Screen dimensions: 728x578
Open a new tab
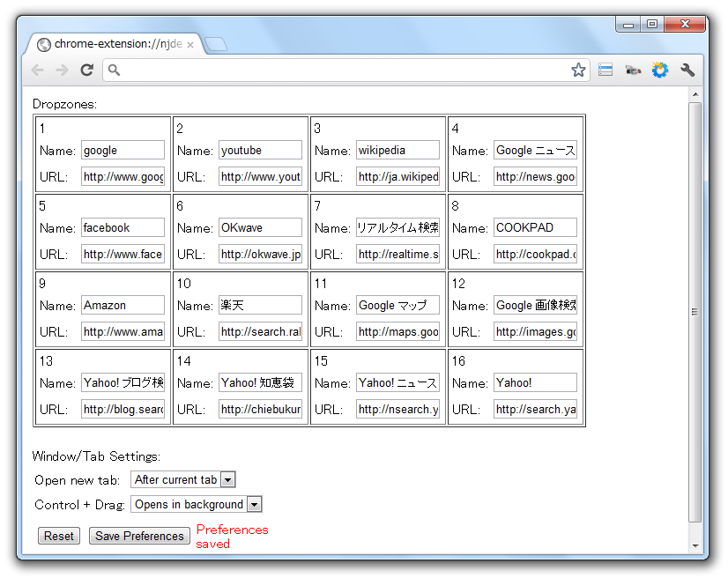click(x=216, y=45)
